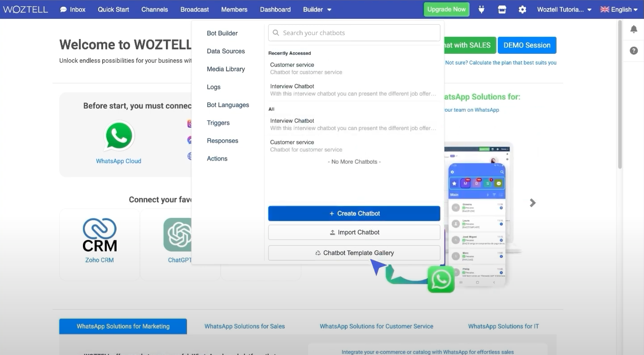Select Bot Languages
The width and height of the screenshot is (644, 355).
click(x=228, y=105)
